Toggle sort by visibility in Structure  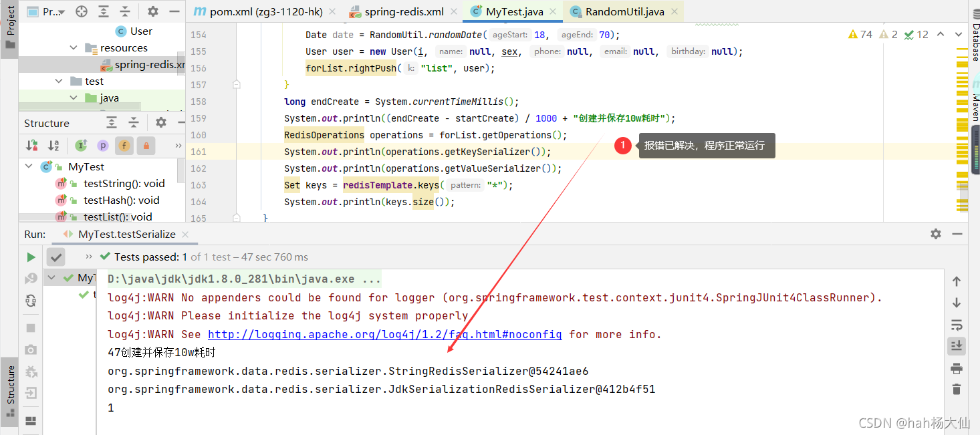[x=32, y=145]
